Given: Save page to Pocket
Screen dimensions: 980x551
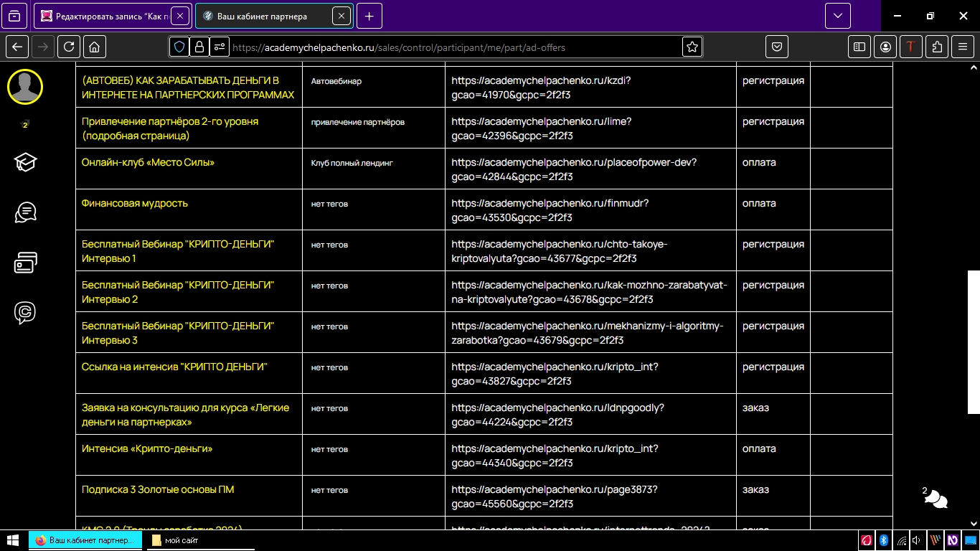Looking at the screenshot, I should pos(777,47).
